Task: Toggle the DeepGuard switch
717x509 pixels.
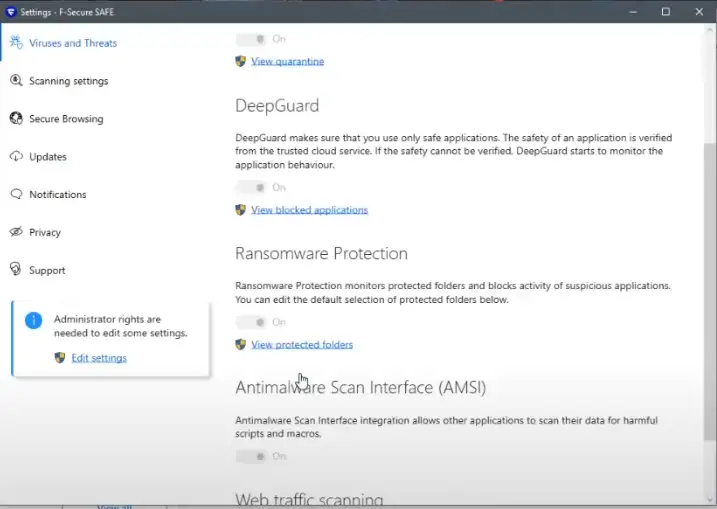Action: pos(251,187)
